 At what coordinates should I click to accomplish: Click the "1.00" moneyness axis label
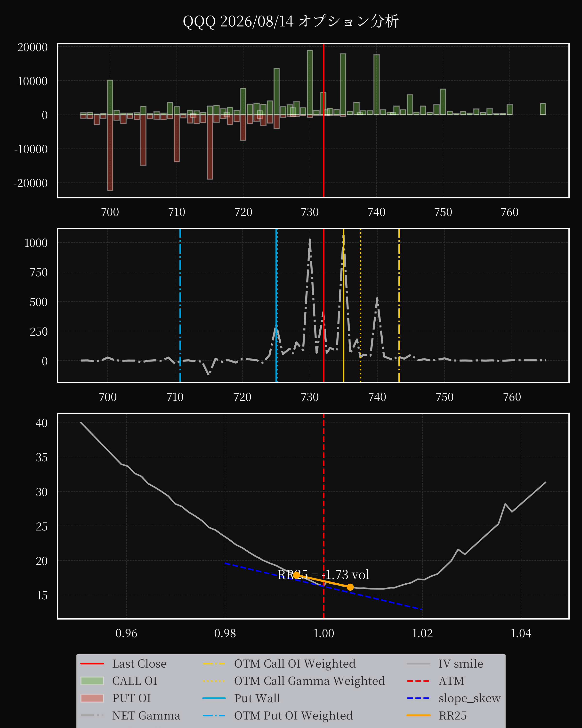click(x=323, y=633)
